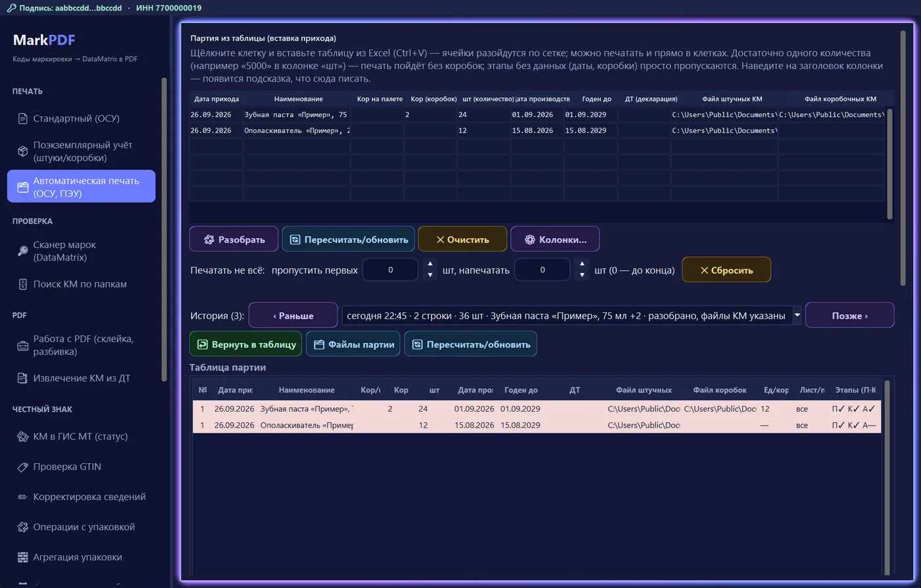Click the Агрегация упаковки brick icon
This screenshot has width=921, height=588.
[22, 557]
